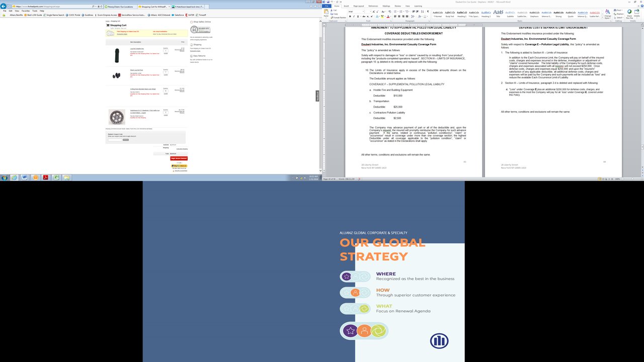Click font color swatch in Word
The height and width of the screenshot is (362, 644).
pyautogui.click(x=388, y=16)
